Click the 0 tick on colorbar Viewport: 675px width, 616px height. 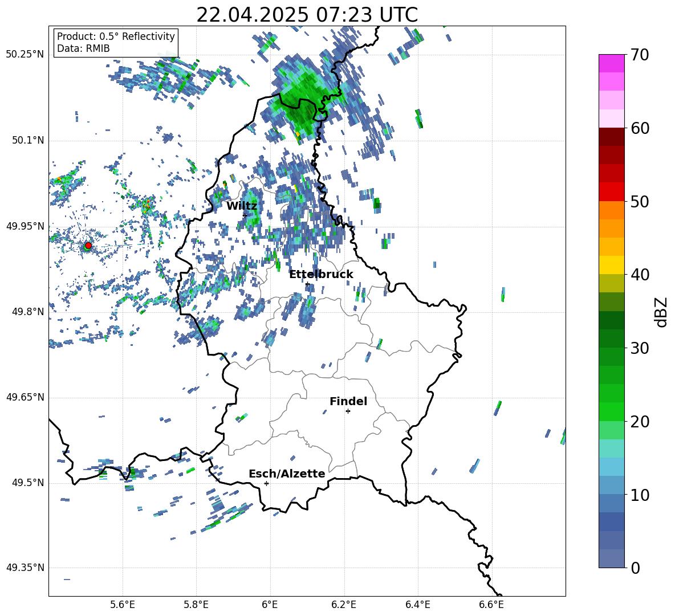[636, 568]
